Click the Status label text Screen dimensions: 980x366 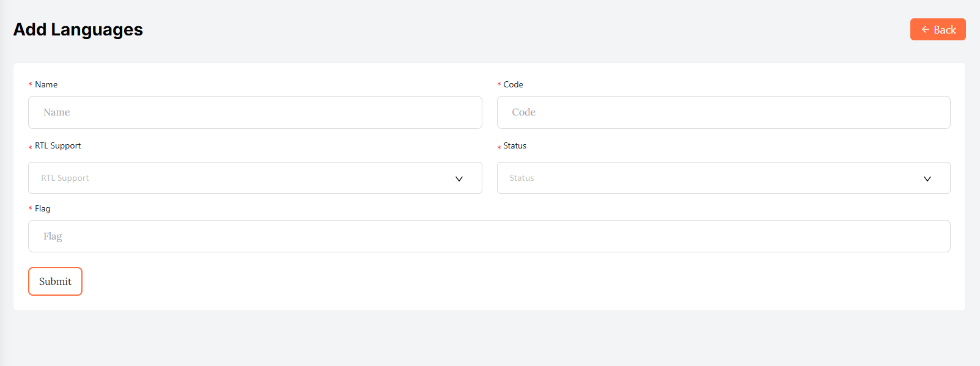515,145
